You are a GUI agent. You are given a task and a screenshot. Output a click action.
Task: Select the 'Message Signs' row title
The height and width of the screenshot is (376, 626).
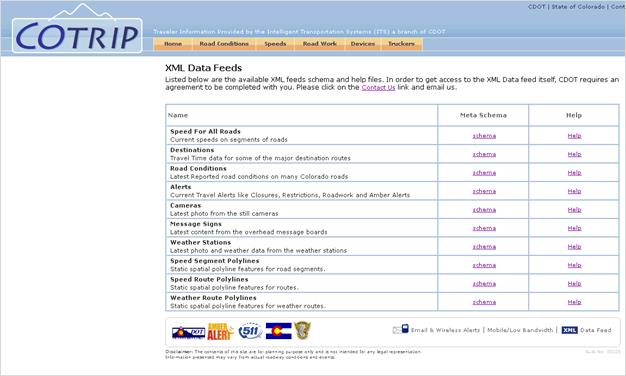coord(196,224)
